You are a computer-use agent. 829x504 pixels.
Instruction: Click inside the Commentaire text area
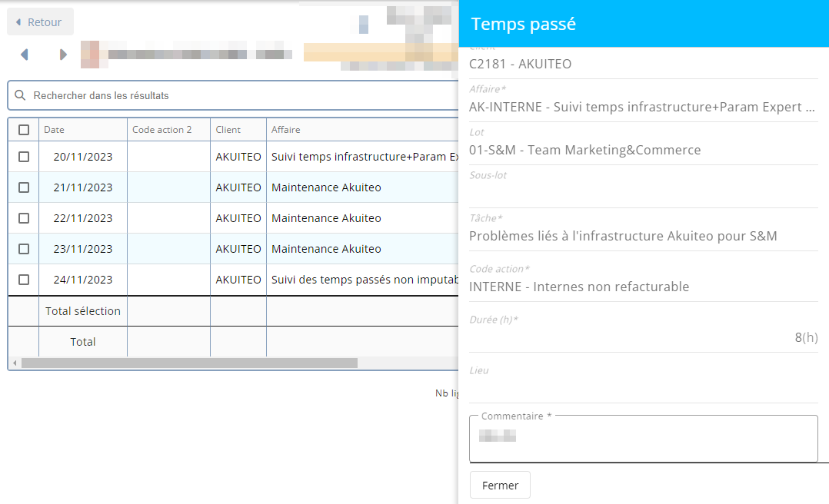click(644, 439)
